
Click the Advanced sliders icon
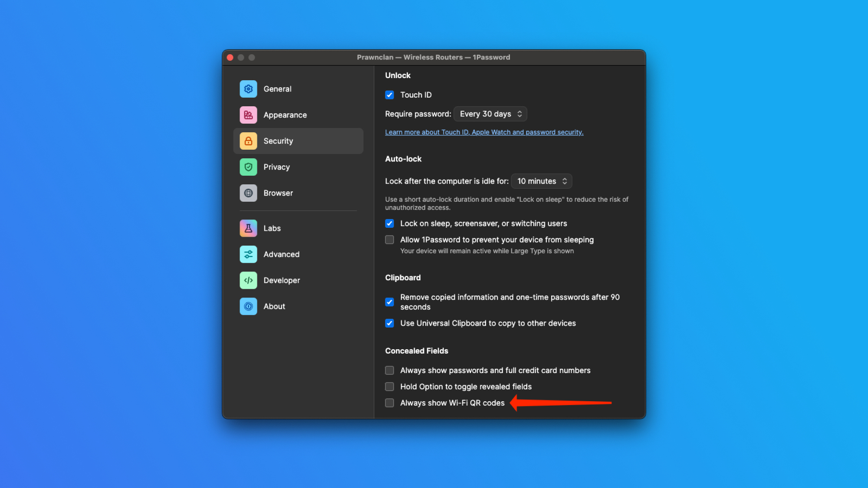click(248, 254)
